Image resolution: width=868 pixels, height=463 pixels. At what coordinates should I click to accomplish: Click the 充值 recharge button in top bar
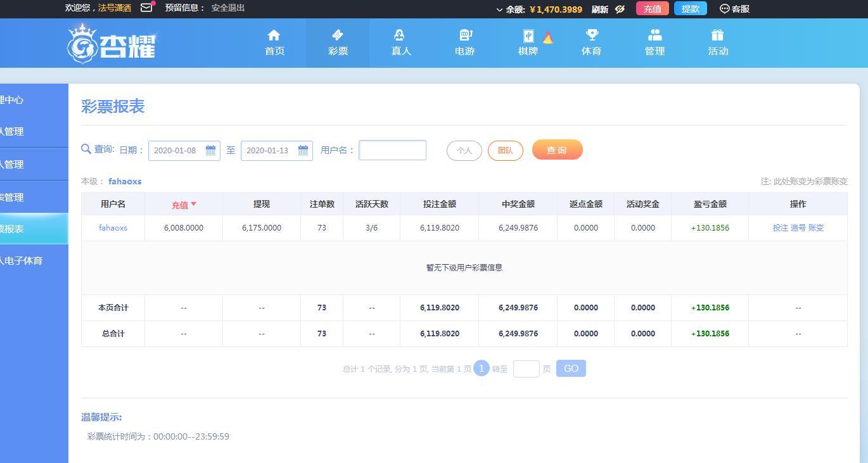(653, 9)
